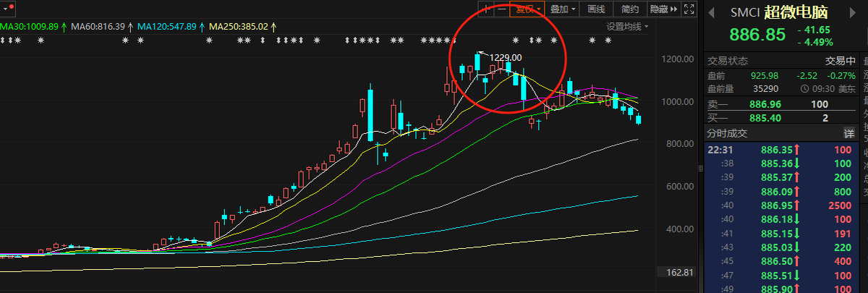Open the 叠加 overlay dropdown
Viewport: 868px width, 293px height.
coord(562,9)
